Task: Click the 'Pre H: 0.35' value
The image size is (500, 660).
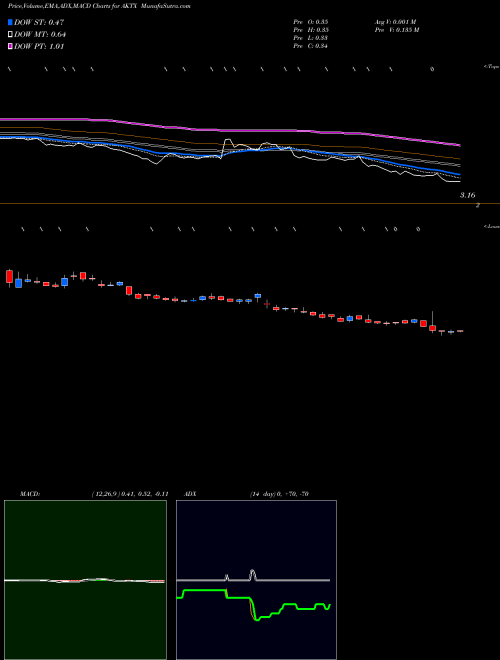Action: 311,30
